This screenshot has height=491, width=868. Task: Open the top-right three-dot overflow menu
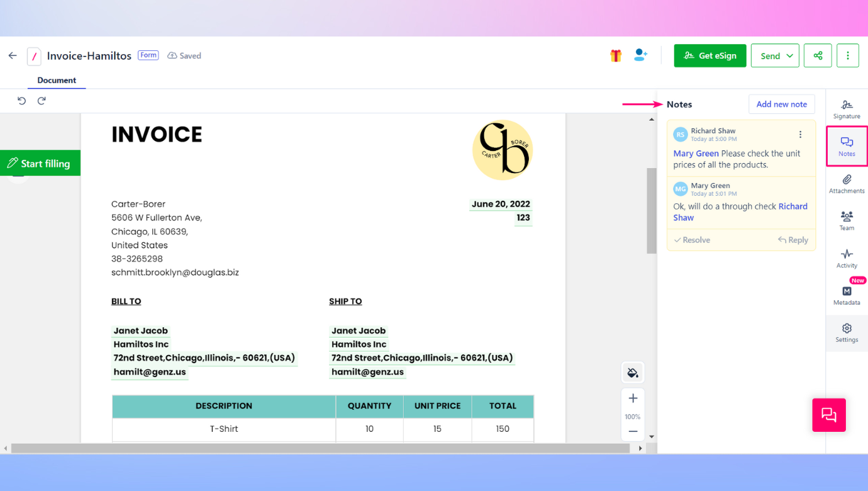pyautogui.click(x=847, y=55)
